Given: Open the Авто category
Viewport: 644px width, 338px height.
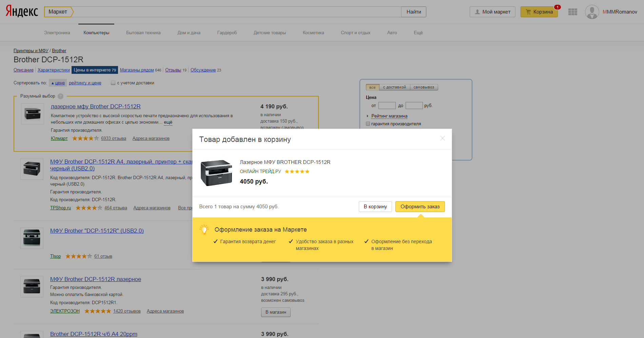Looking at the screenshot, I should 392,33.
